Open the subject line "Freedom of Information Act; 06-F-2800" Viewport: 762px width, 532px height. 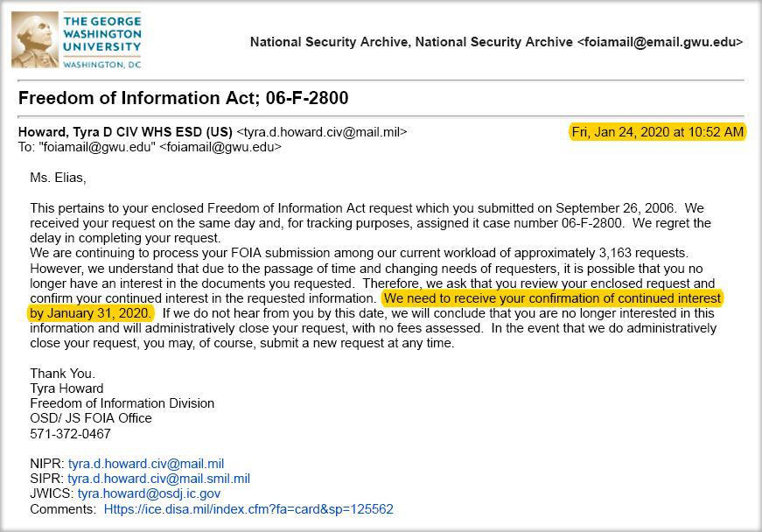183,98
